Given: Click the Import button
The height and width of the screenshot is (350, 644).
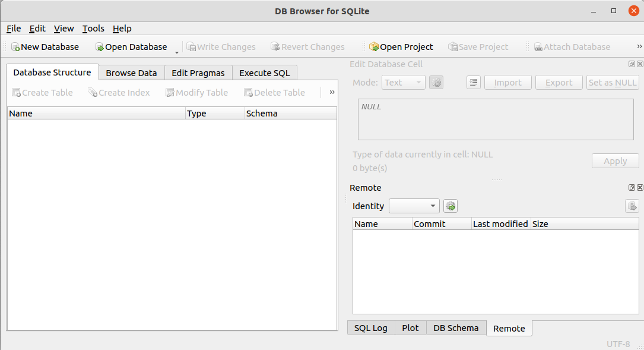Looking at the screenshot, I should coord(508,83).
